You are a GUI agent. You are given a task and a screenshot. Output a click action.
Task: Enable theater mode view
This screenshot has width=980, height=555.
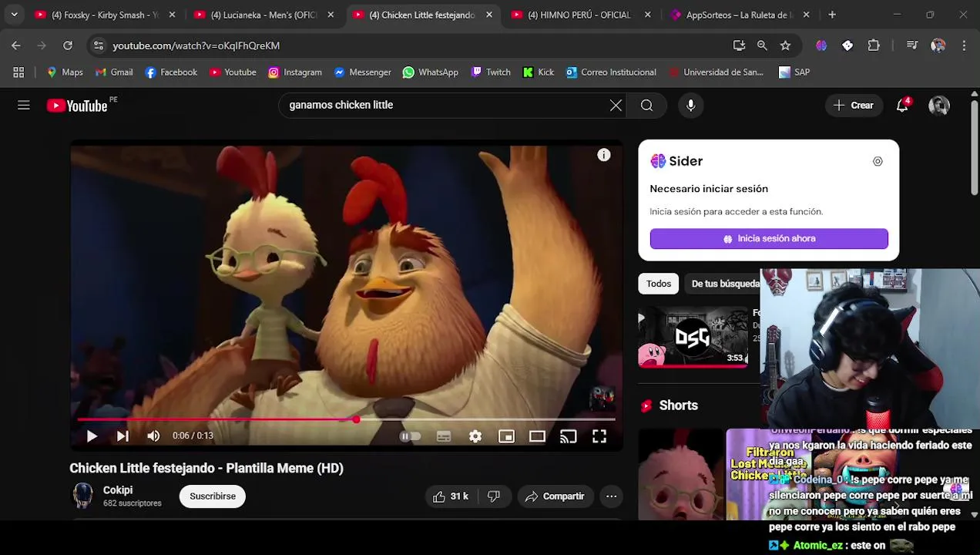[537, 436]
